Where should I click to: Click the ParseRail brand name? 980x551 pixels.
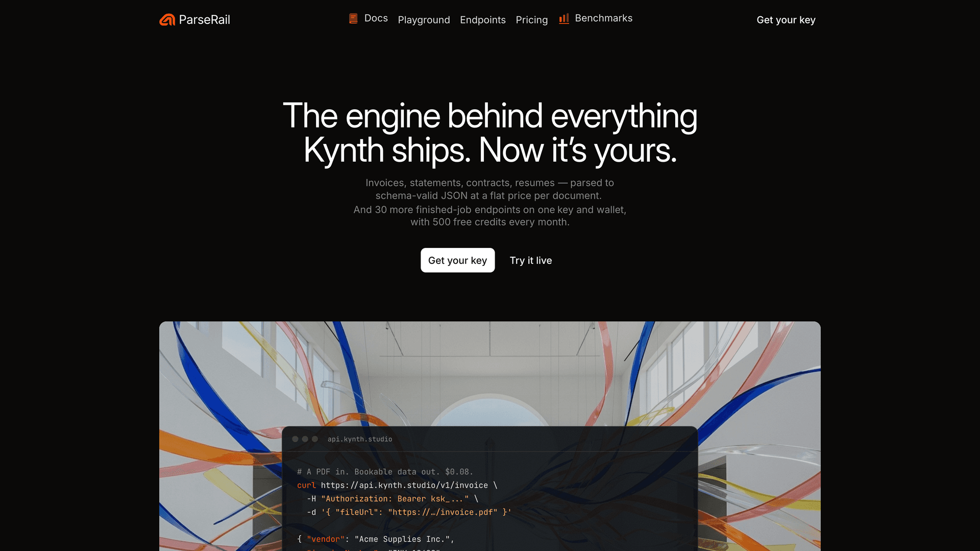click(x=205, y=20)
